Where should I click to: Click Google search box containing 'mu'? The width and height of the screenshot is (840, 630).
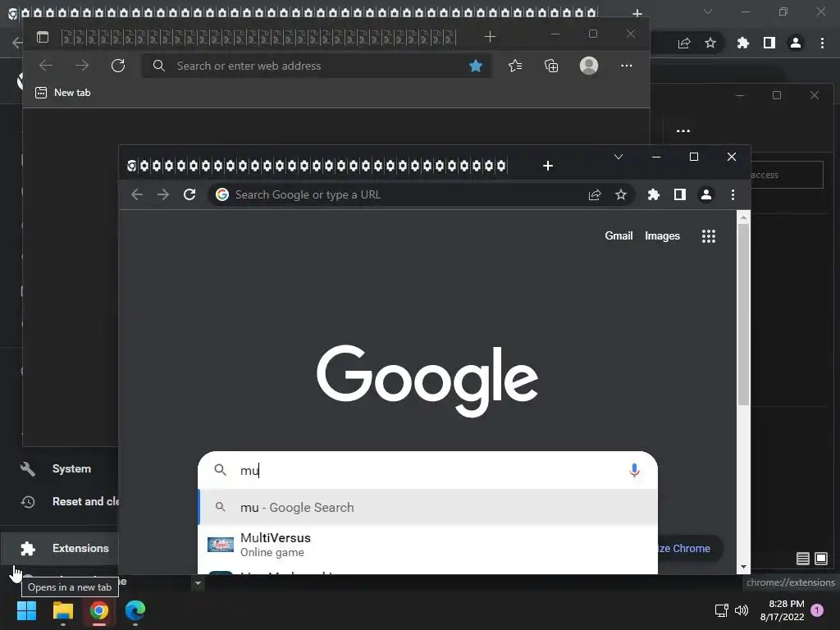pos(427,470)
